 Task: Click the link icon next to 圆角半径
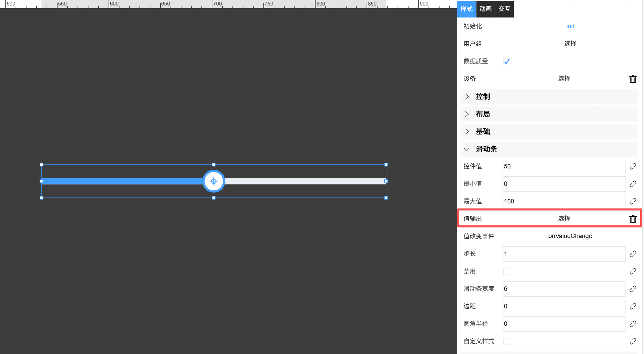[633, 324]
